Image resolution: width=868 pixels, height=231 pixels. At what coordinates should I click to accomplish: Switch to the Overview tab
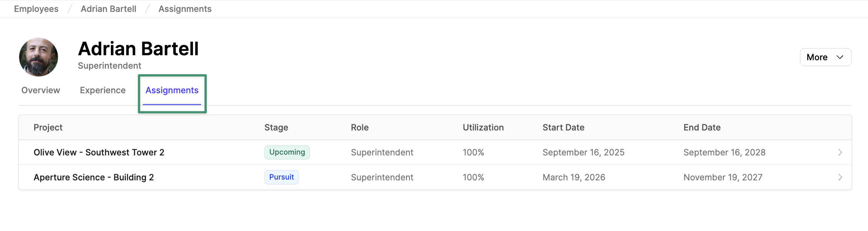(41, 90)
